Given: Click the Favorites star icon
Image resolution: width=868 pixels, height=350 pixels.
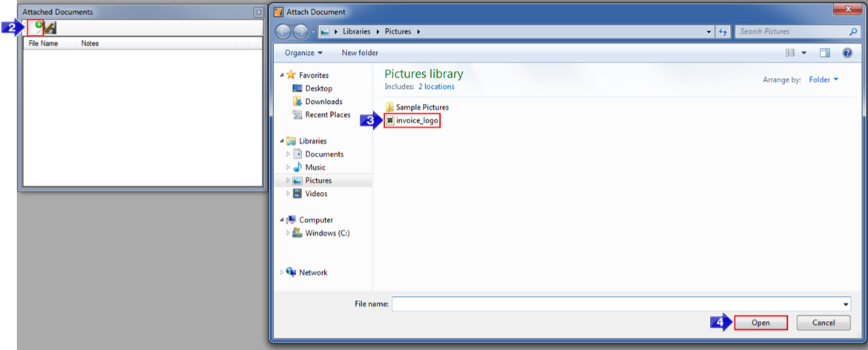Looking at the screenshot, I should coord(291,75).
